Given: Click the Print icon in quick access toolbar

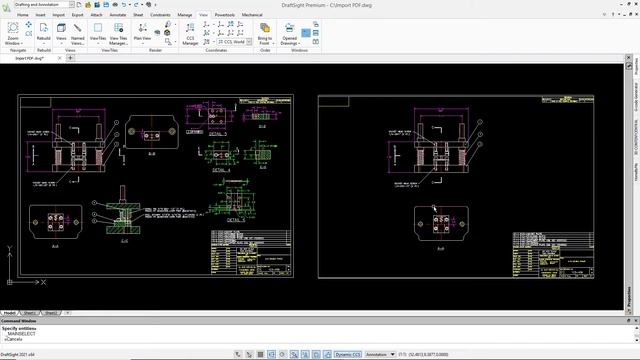Looking at the screenshot, I should click(115, 4).
